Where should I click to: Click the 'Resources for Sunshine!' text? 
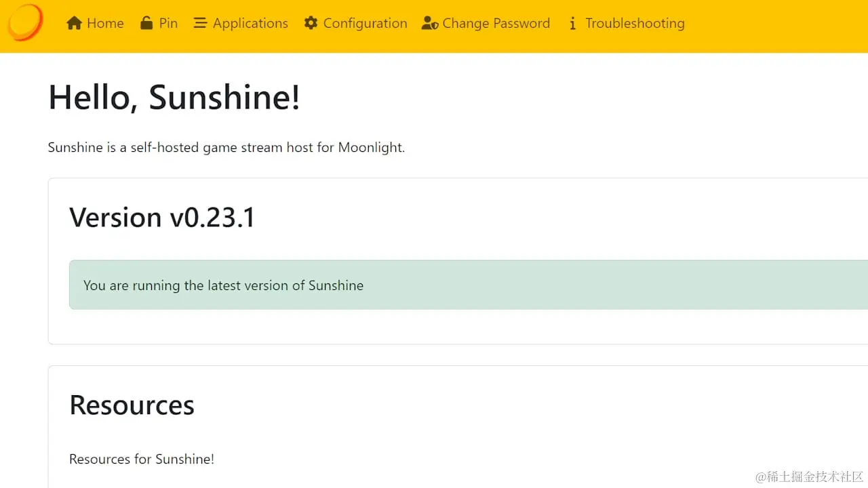142,459
